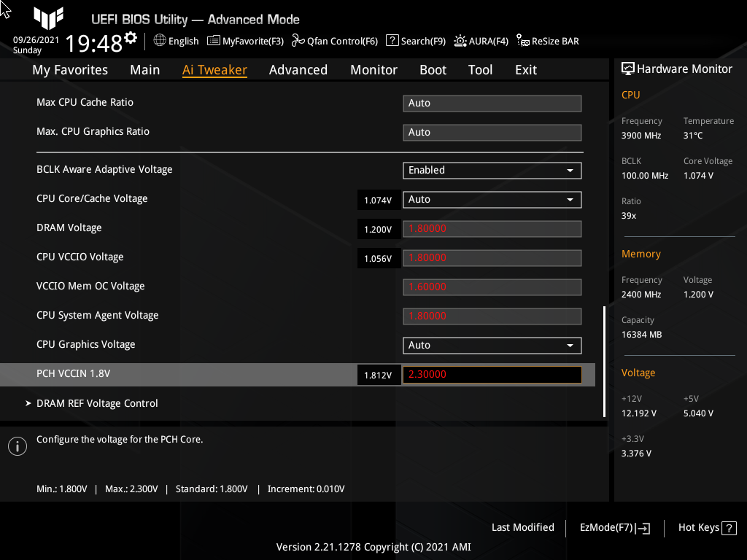Expand DRAM REF Voltage Control
Screen dimensions: 747x560
(97, 403)
